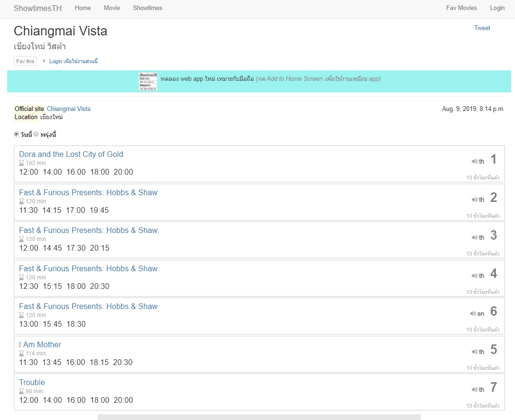This screenshot has height=420, width=515.
Task: Open the Chiangmai Vista official site link
Action: (x=68, y=109)
